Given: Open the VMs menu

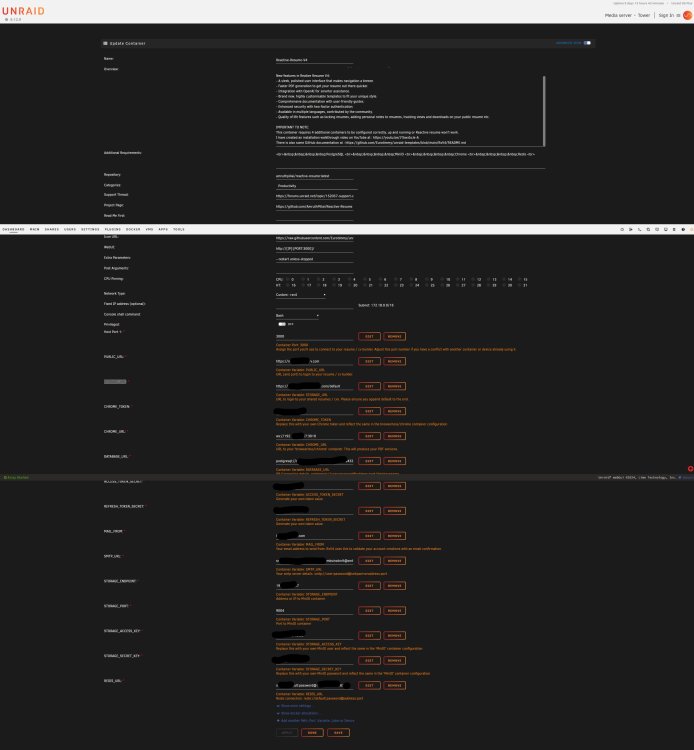Looking at the screenshot, I should click(149, 230).
